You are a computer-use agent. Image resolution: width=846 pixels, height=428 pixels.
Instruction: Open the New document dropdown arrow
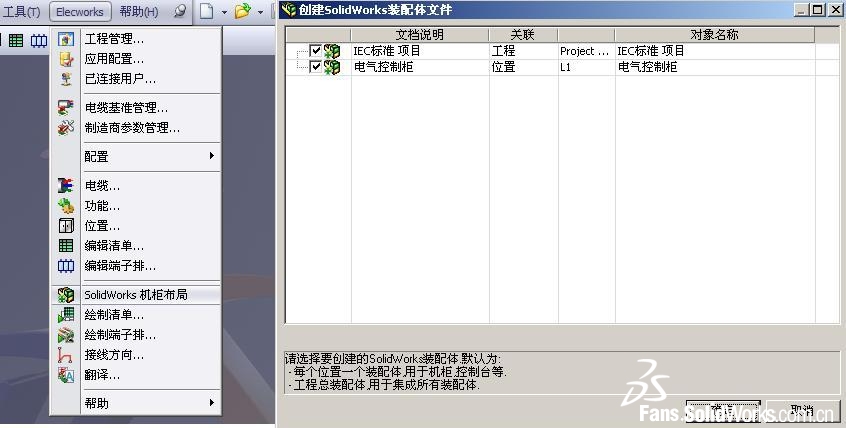[x=224, y=12]
